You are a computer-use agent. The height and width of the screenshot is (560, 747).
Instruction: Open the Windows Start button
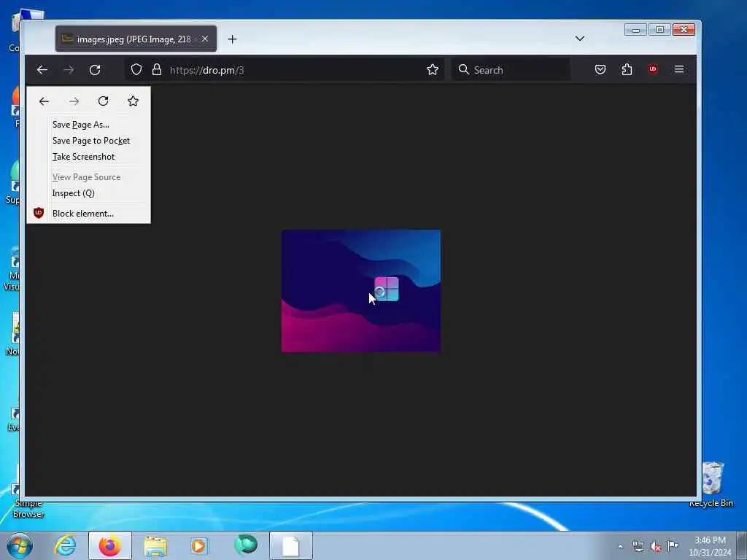(20, 545)
